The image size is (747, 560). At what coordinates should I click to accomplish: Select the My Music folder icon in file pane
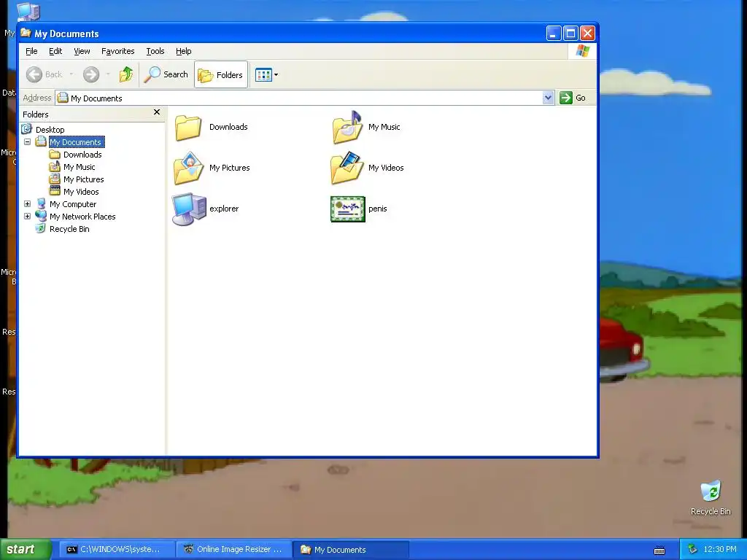pyautogui.click(x=347, y=127)
